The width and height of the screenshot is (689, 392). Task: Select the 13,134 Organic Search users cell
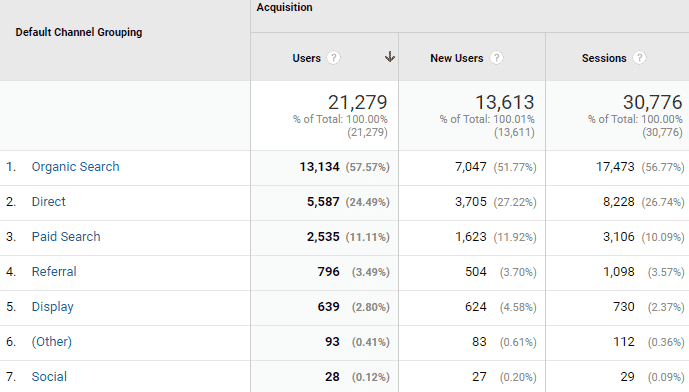(x=319, y=167)
